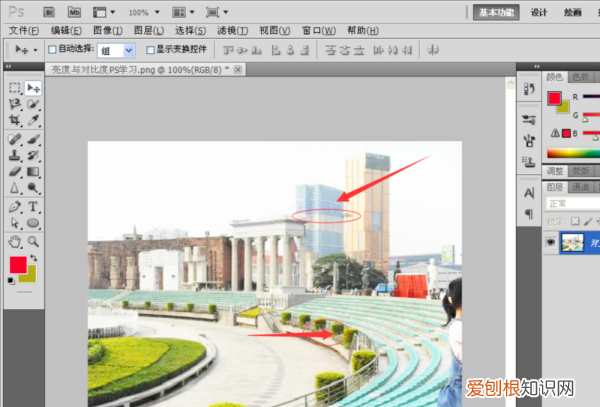Select the Hand tool
Viewport: 600px width, 407px height.
pyautogui.click(x=15, y=241)
